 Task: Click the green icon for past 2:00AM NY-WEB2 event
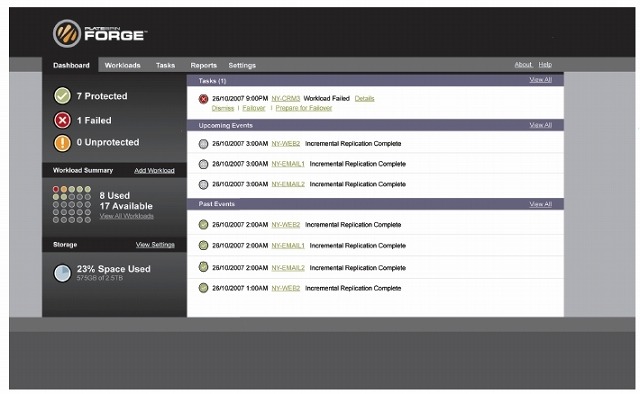[203, 225]
